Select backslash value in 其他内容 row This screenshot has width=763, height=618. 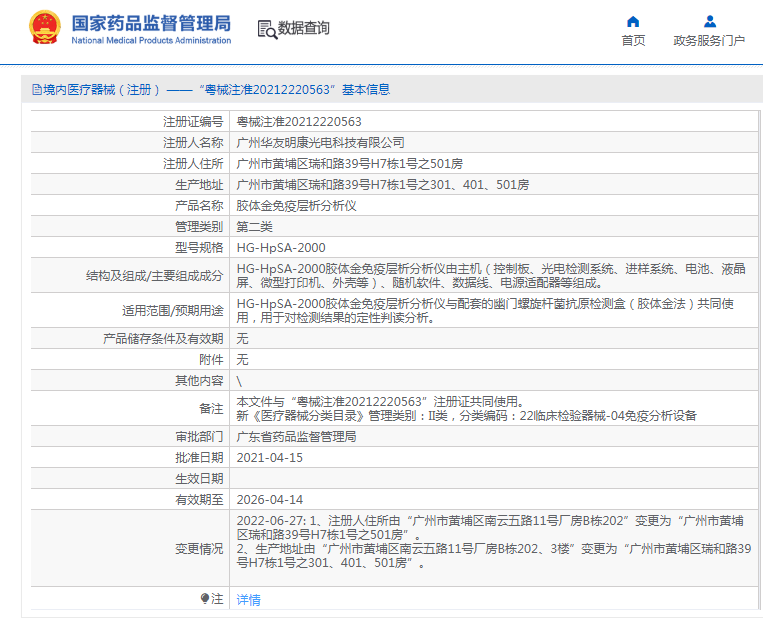(x=239, y=382)
